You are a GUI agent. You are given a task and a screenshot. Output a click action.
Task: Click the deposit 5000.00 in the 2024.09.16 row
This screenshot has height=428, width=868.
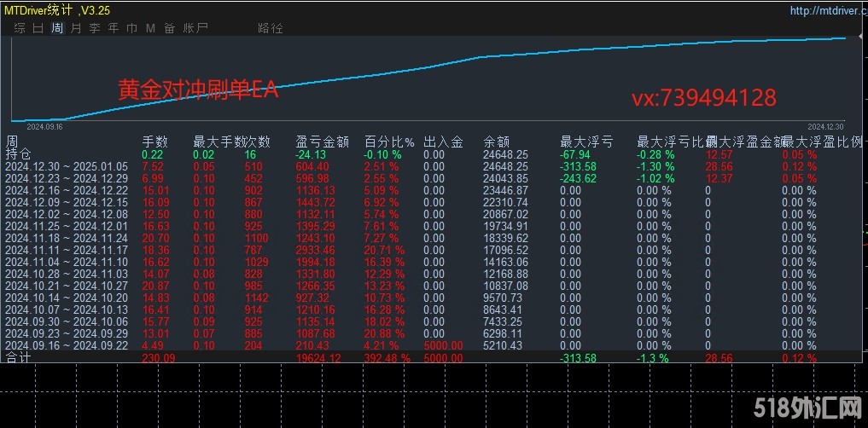click(x=443, y=345)
